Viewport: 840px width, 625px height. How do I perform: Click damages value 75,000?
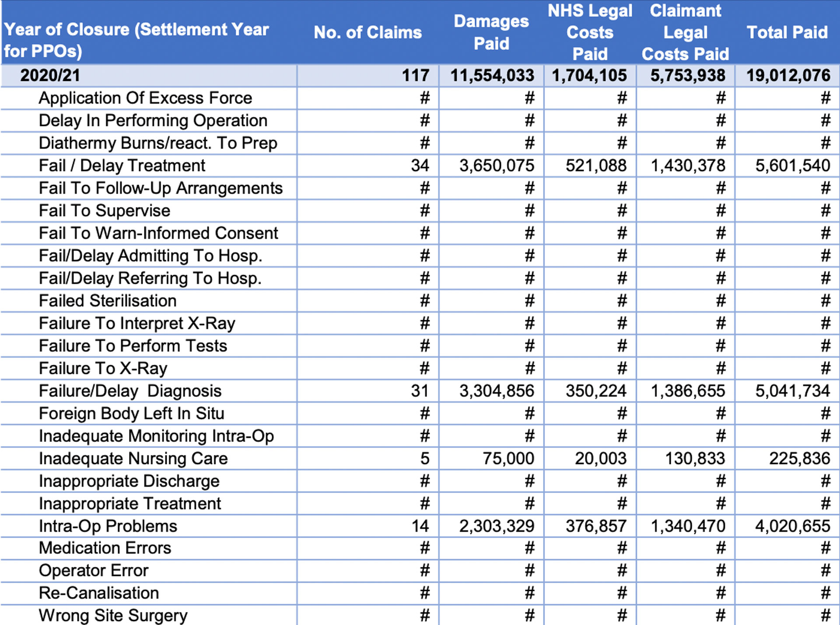(508, 458)
